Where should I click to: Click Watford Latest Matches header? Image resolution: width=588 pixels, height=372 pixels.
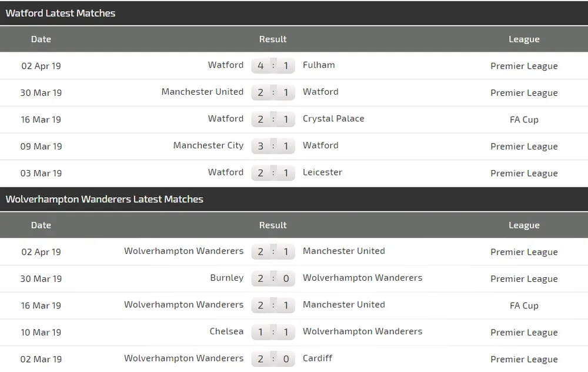tap(61, 13)
